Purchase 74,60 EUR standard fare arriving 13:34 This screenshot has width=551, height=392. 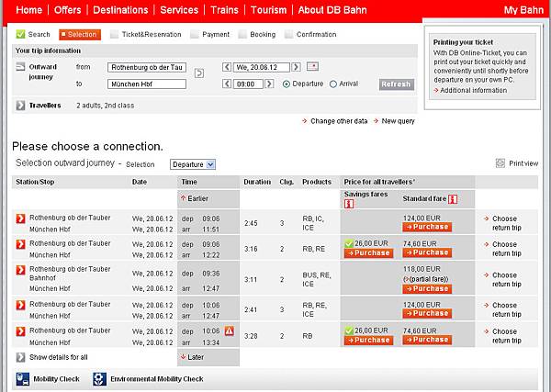pos(427,340)
